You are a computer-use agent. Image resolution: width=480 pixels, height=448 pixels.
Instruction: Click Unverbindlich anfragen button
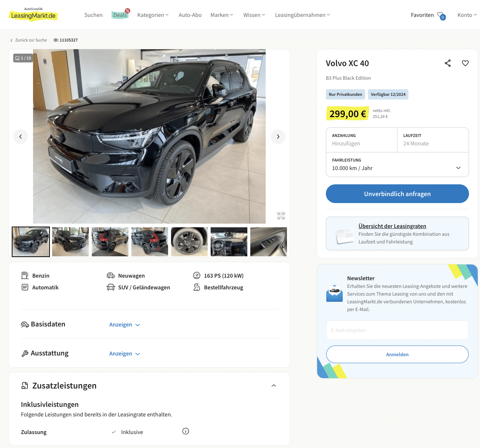pos(397,194)
